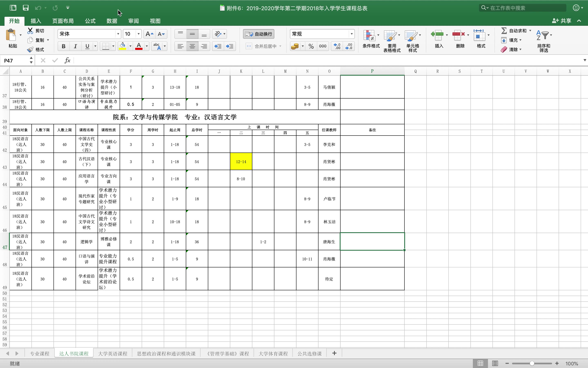
Task: Switch to 大学英语课程 sheet tab
Action: 113,353
